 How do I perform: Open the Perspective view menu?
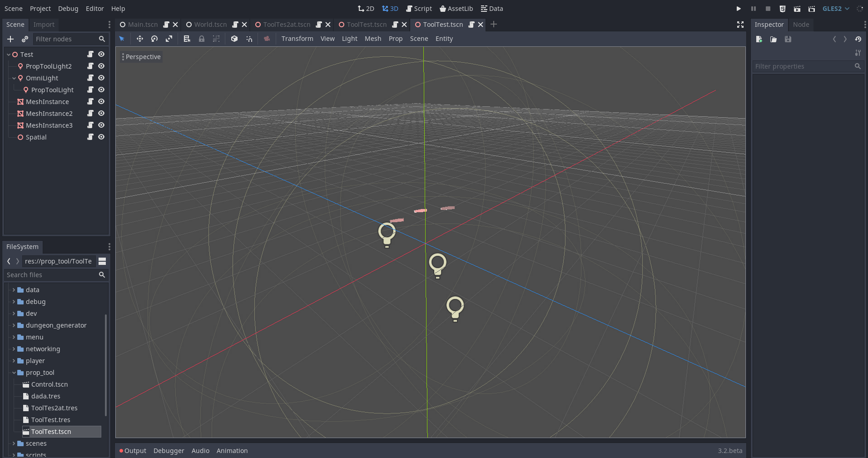[141, 57]
